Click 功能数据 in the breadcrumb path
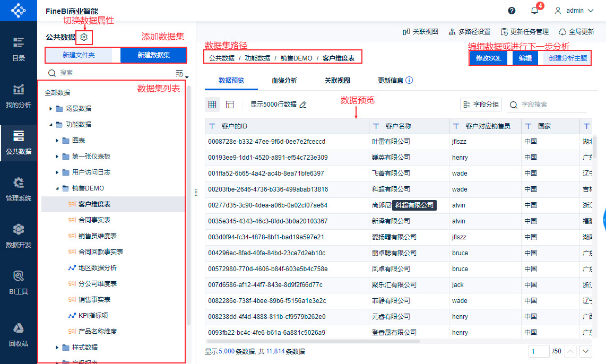The height and width of the screenshot is (364, 606). pos(257,58)
